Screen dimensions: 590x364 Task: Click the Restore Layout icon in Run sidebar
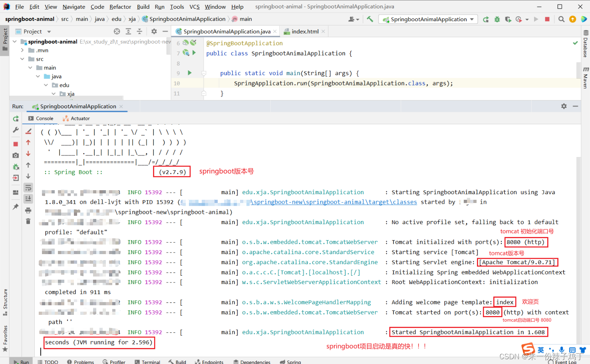tap(16, 192)
